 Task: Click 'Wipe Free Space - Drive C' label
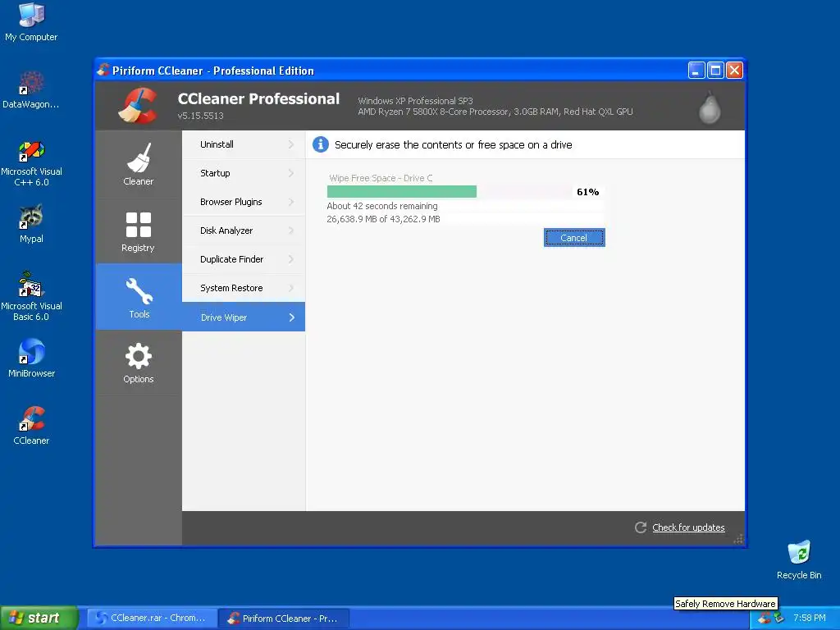(x=381, y=178)
